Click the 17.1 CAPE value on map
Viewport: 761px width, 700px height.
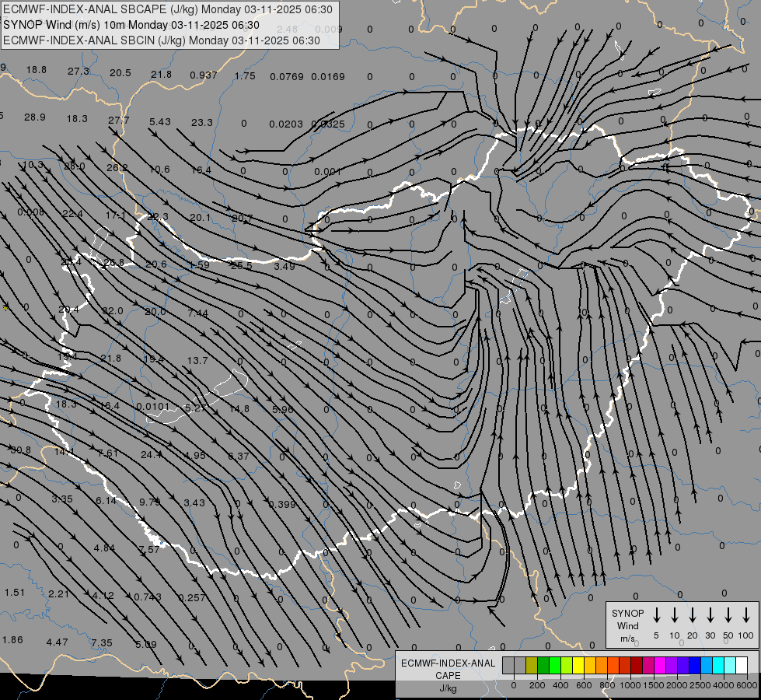[116, 215]
